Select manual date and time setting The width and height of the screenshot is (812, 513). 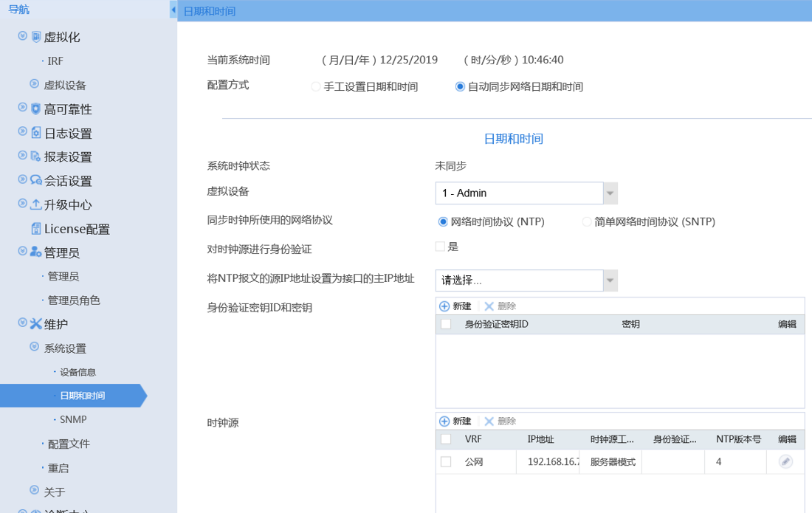pos(316,87)
